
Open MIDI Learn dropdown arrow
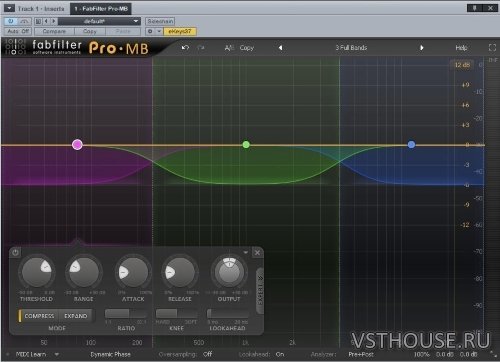(x=57, y=354)
